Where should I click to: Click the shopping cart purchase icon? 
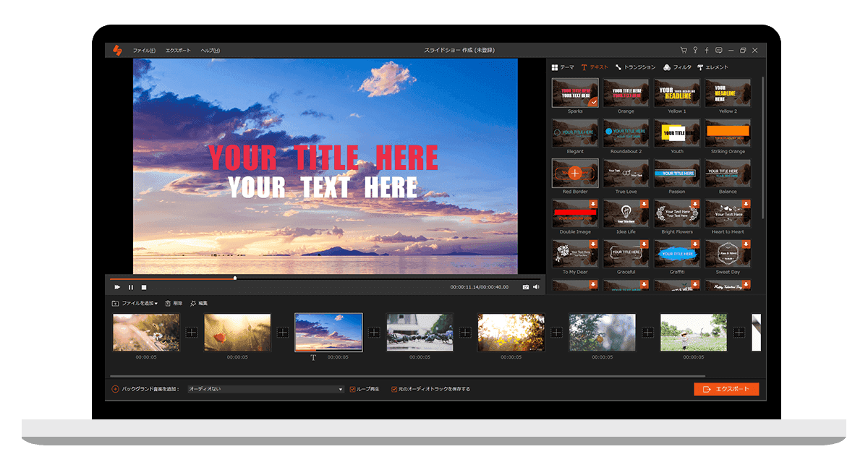[684, 50]
